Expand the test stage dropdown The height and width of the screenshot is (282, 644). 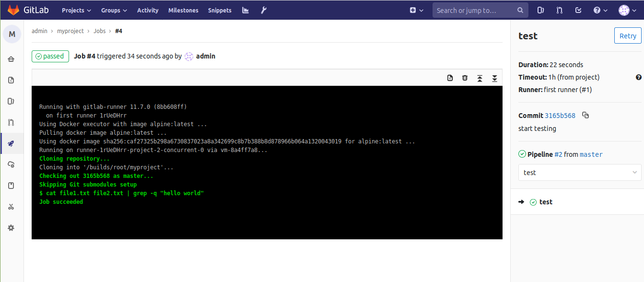580,173
